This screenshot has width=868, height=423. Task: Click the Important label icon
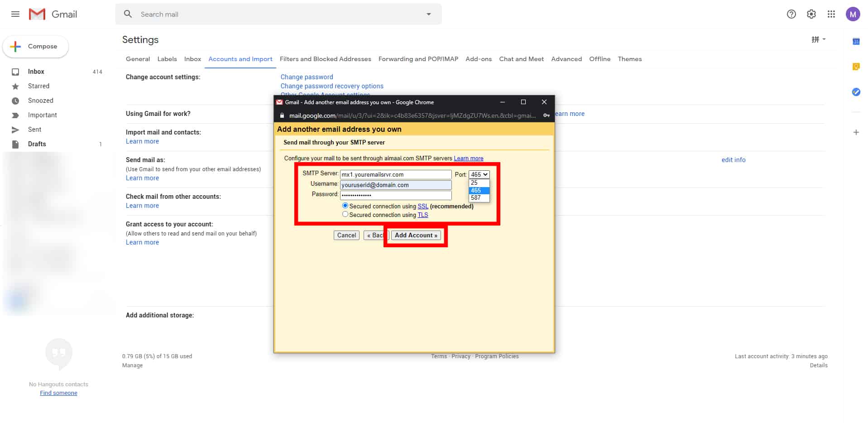15,115
